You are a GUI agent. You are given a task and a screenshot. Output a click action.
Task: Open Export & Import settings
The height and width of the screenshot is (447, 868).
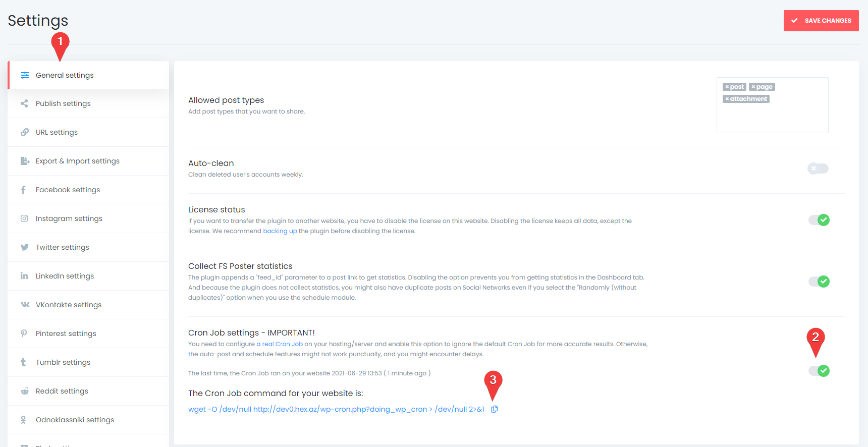88,161
